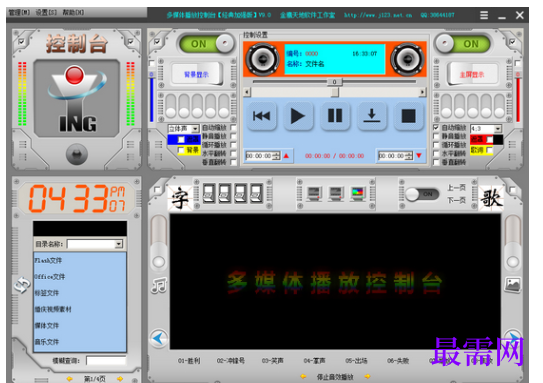This screenshot has height=383, width=543.
Task: Check 自动播放 in the right panel
Action: (436, 128)
